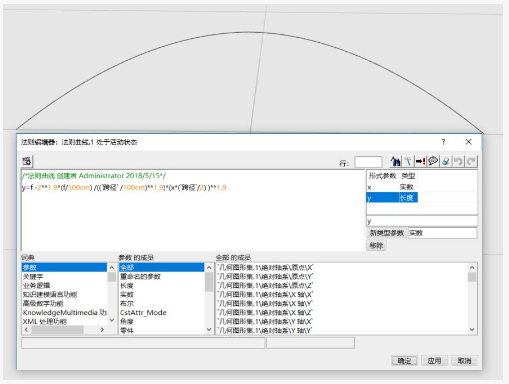Click the incremental mode icon above the editor

27,161
